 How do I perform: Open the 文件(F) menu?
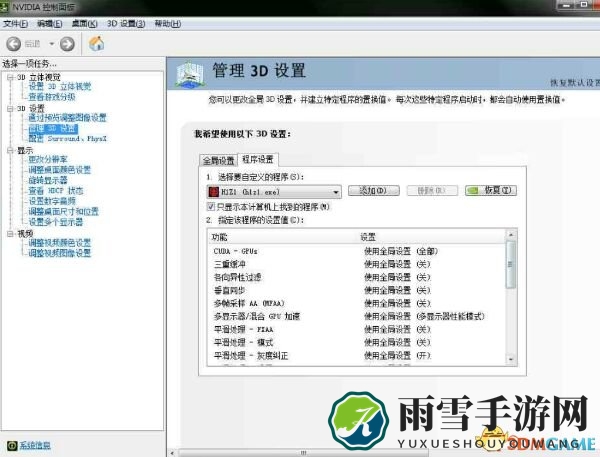tap(15, 24)
